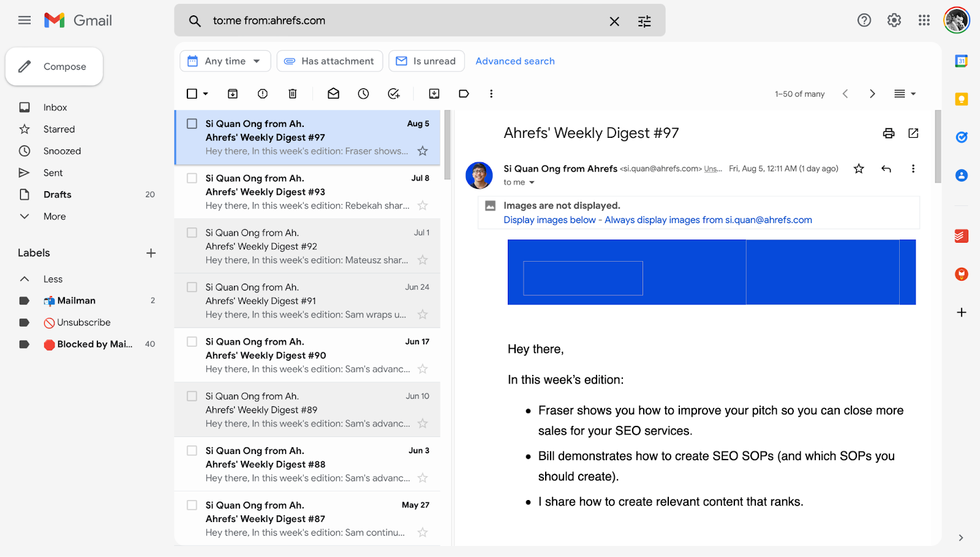The height and width of the screenshot is (557, 980).
Task: Open the Any time date dropdown
Action: (225, 61)
